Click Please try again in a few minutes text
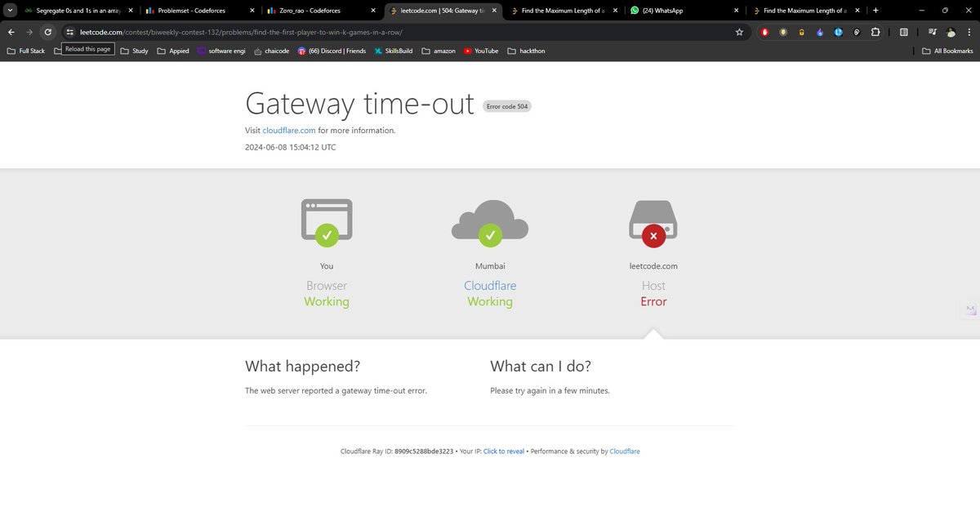Image resolution: width=980 pixels, height=525 pixels. [550, 390]
